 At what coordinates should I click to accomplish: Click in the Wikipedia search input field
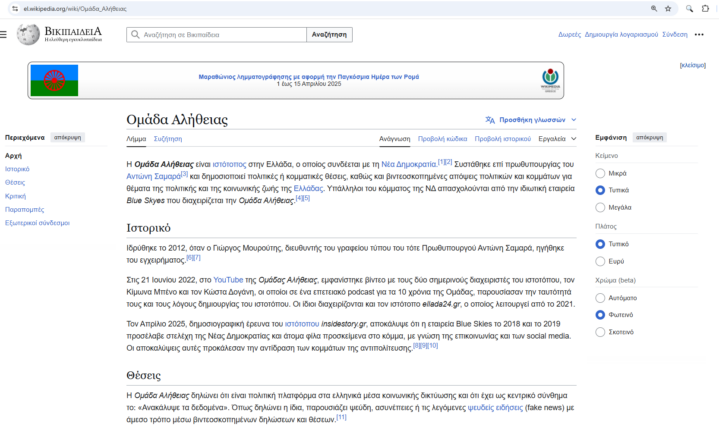[x=216, y=34]
